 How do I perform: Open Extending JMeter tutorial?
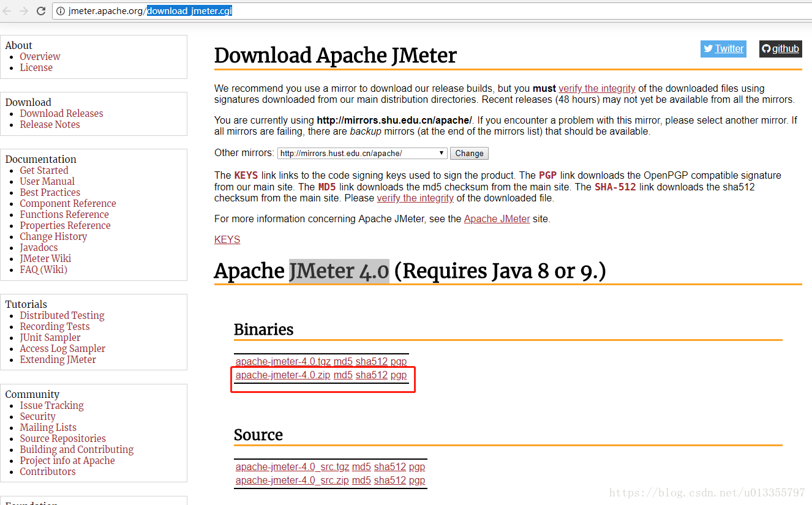pyautogui.click(x=58, y=359)
